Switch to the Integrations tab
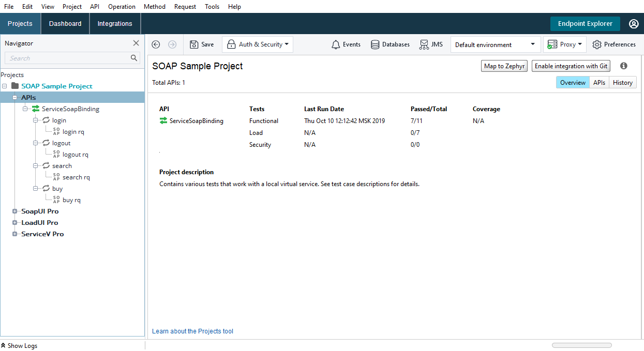This screenshot has width=644, height=351. click(115, 24)
